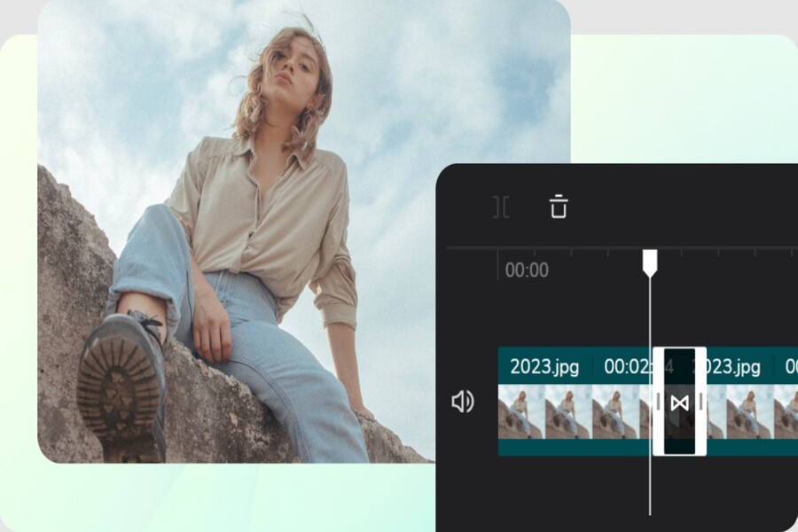Click the third thumbnail frame in the first clip
The image size is (798, 532).
tap(614, 411)
